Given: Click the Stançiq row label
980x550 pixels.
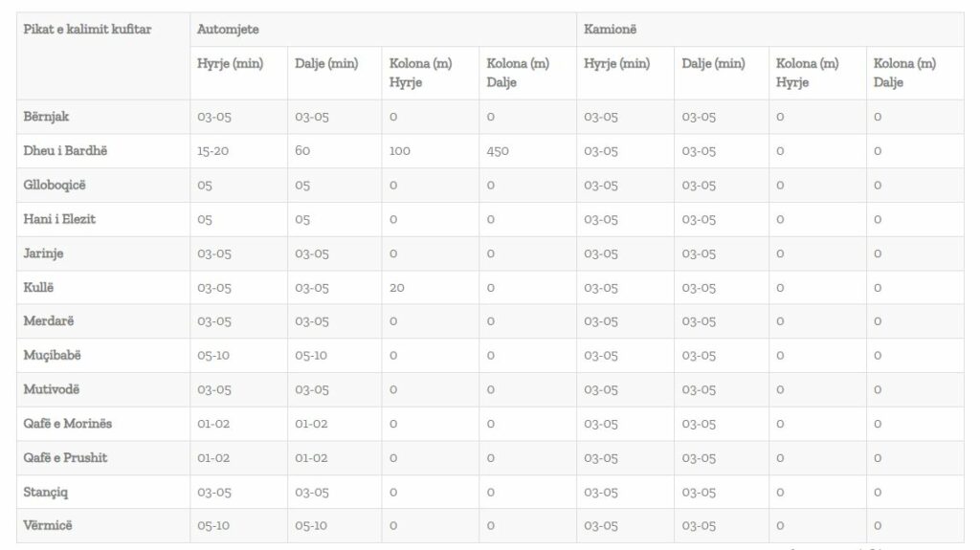Looking at the screenshot, I should pyautogui.click(x=46, y=493).
